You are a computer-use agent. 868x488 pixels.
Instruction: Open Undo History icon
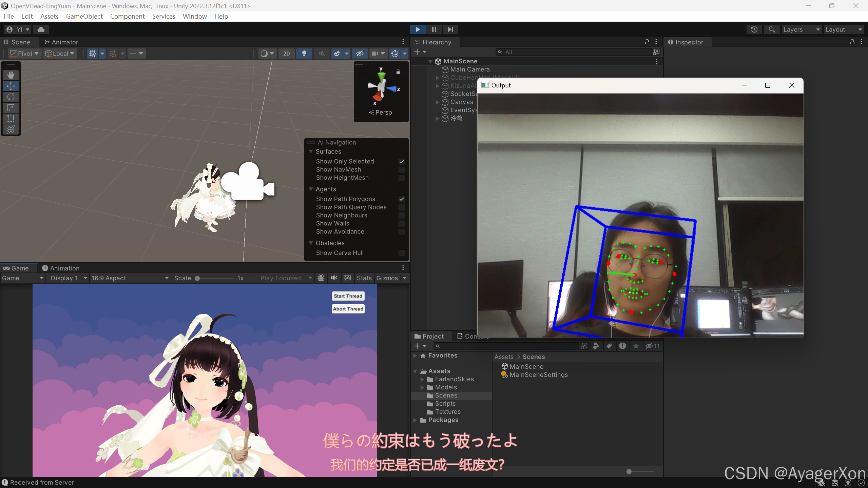tap(754, 29)
